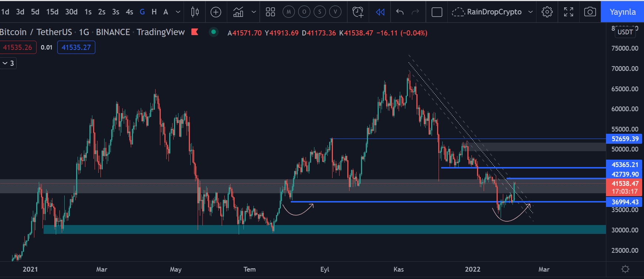
Task: Select the 1d timeframe
Action: tap(5, 12)
